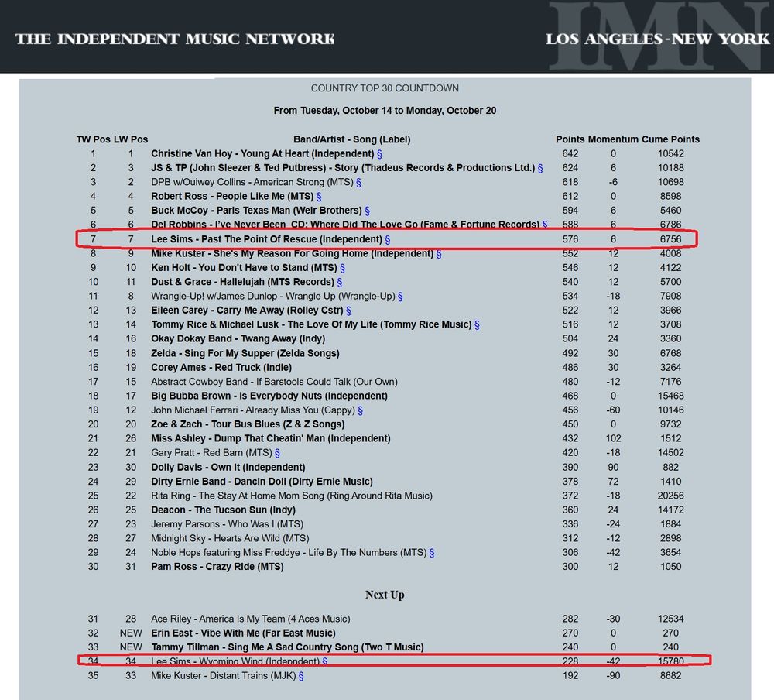The width and height of the screenshot is (774, 700).
Task: Open § link beside Tommy Rice & Michael Lusk
Action: [477, 325]
